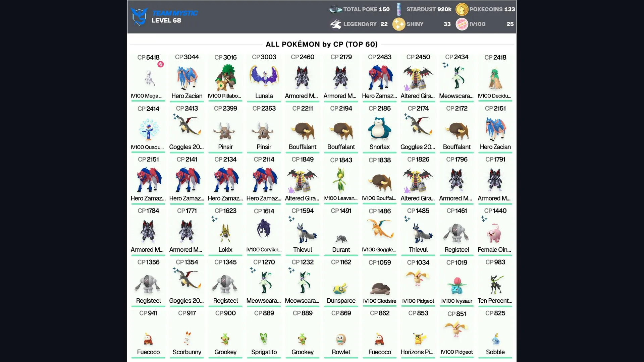The height and width of the screenshot is (362, 644).
Task: Open the IV100 Corviknight CP 1614 sprite
Action: (x=264, y=228)
